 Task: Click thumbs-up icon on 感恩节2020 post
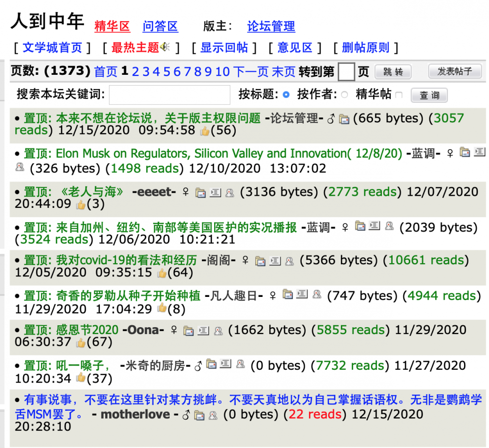coord(81,343)
